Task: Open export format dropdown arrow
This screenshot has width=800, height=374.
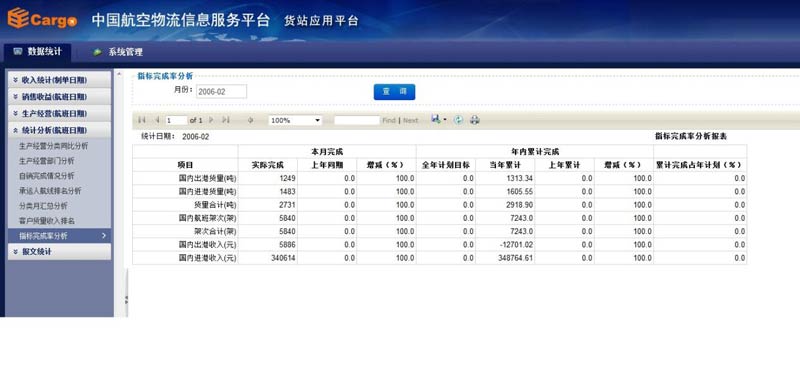Action: click(x=444, y=120)
